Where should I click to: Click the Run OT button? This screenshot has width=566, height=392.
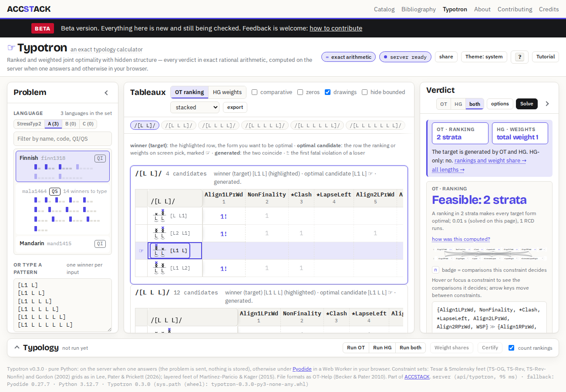[x=356, y=348]
